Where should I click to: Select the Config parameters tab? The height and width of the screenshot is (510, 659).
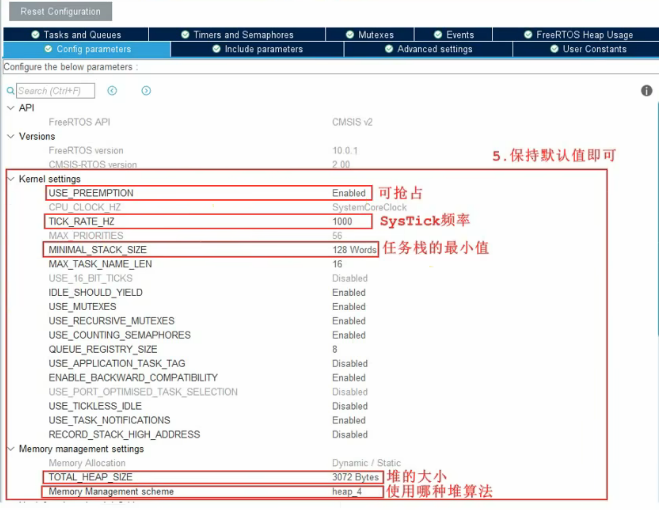tap(87, 49)
